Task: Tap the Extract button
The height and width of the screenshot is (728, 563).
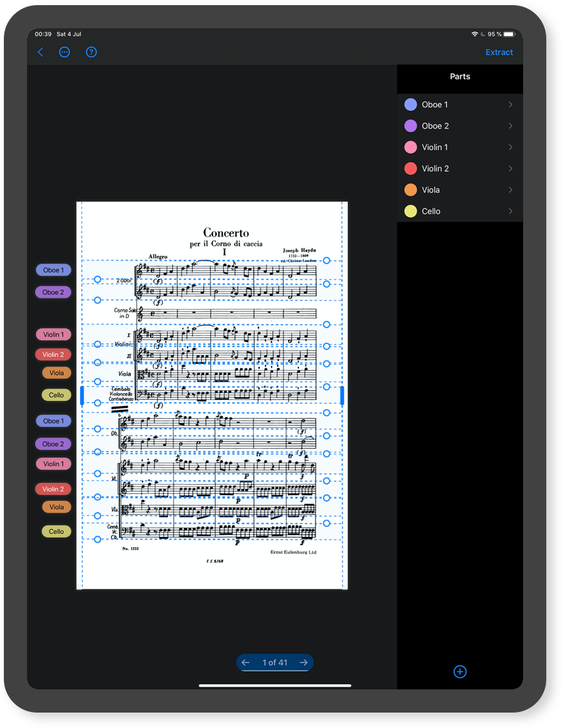Action: pos(499,53)
